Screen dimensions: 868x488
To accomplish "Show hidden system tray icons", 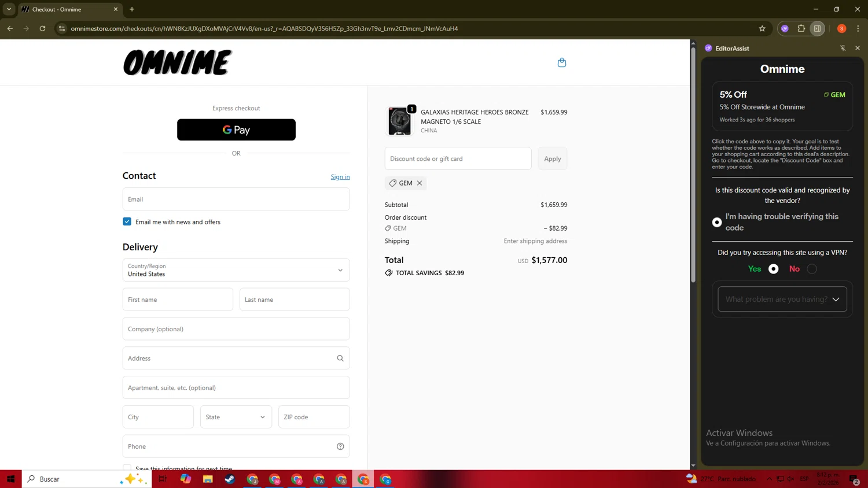I will tap(769, 479).
